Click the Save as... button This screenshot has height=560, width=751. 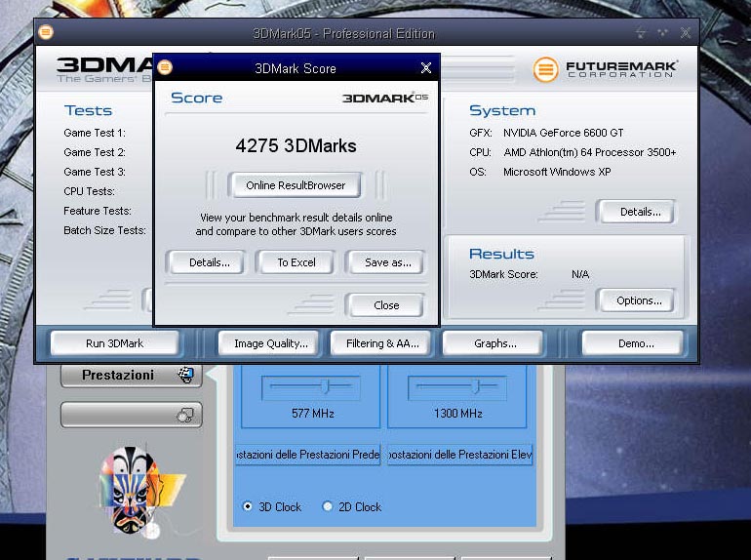[387, 262]
